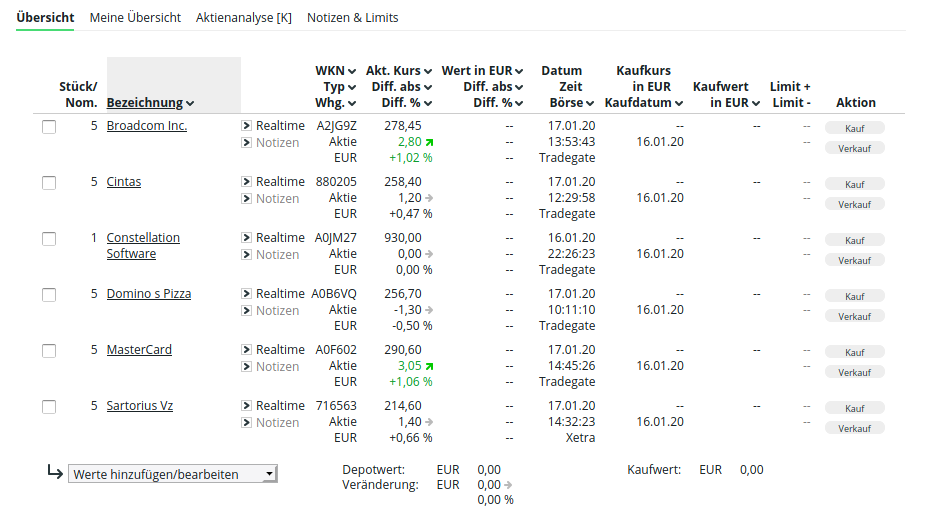Tick the checkbox for Broadcom Inc.
This screenshot has width=926, height=516.
(x=49, y=127)
